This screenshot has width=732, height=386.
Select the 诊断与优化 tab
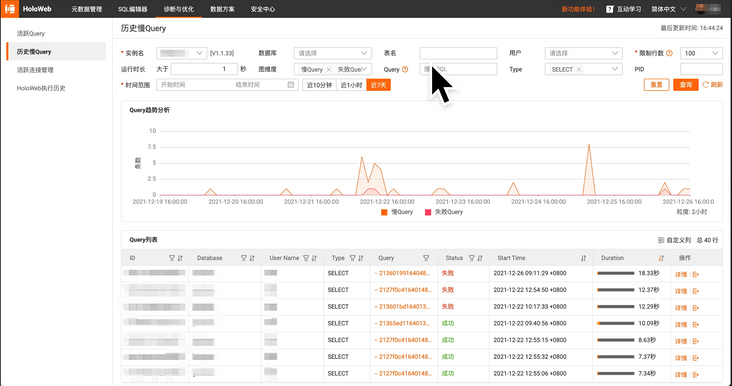point(179,9)
